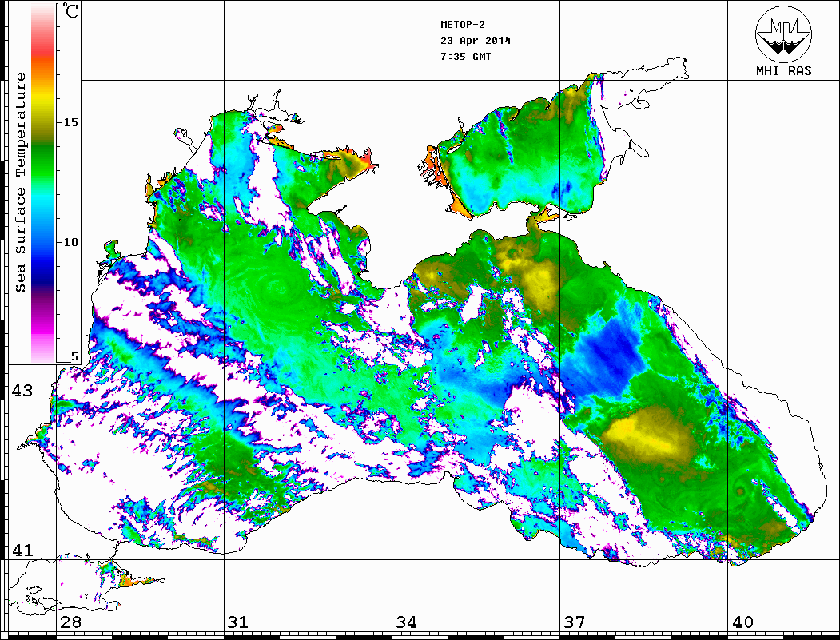This screenshot has height=640, width=840.
Task: Click the '5' value on temperature scale
Action: click(x=74, y=356)
